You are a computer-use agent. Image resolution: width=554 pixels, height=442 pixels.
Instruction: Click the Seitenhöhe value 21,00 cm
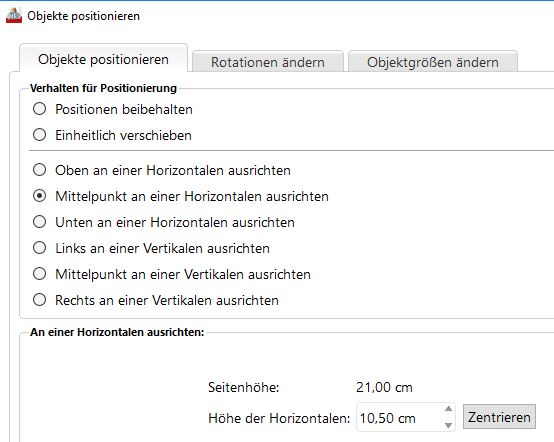(384, 387)
